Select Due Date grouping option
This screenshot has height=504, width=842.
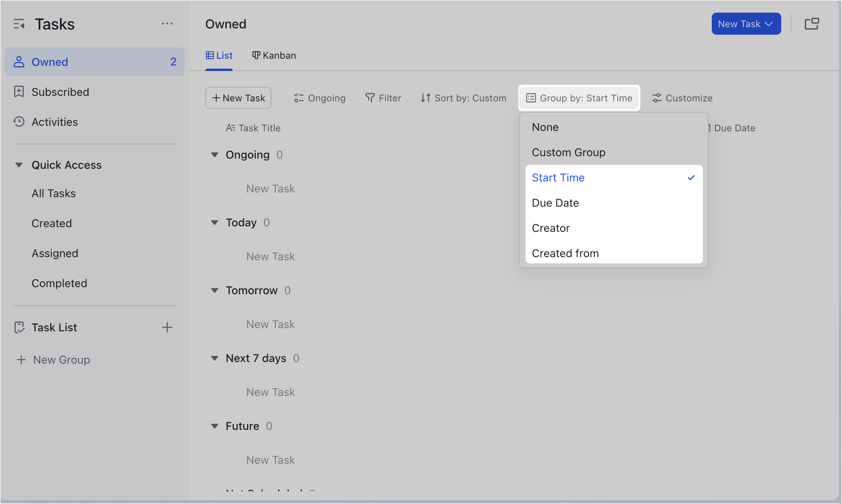614,203
